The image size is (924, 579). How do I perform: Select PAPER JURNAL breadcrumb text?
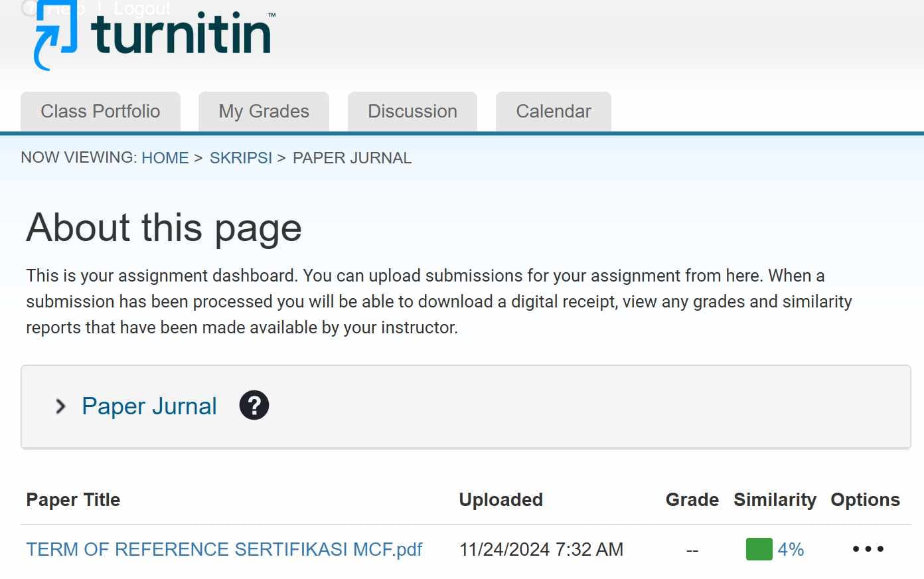click(x=352, y=158)
